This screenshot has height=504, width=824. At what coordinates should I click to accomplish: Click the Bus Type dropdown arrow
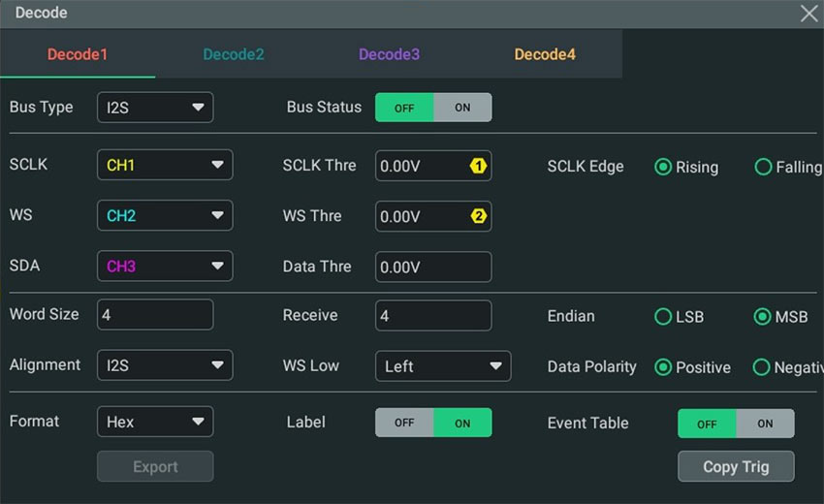click(198, 108)
